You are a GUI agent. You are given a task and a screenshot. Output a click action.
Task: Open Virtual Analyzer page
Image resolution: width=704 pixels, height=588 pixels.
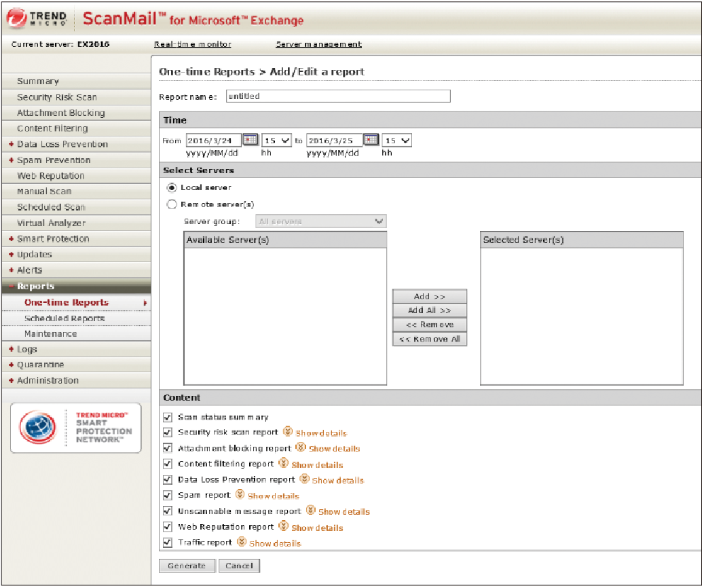pyautogui.click(x=51, y=223)
